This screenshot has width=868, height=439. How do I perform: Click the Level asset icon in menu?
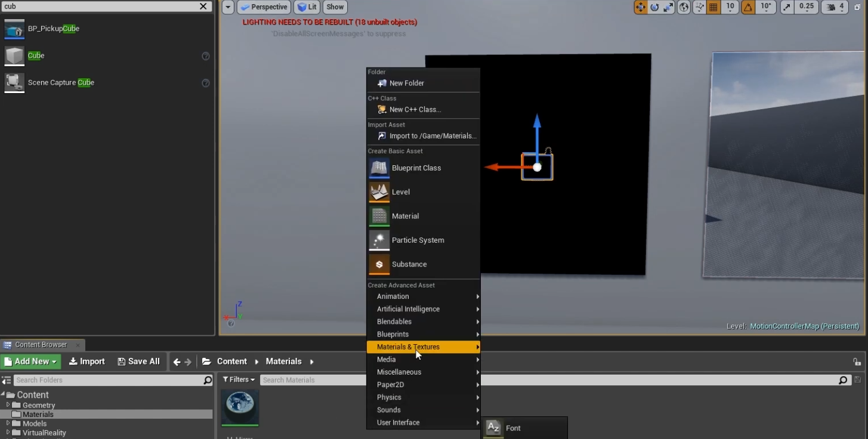click(x=379, y=192)
